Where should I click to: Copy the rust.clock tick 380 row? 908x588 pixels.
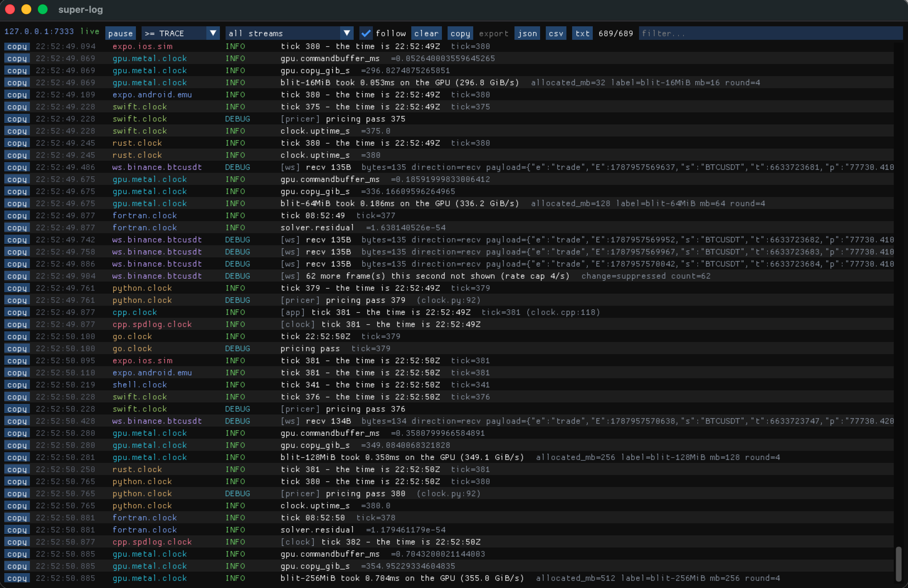(x=17, y=143)
